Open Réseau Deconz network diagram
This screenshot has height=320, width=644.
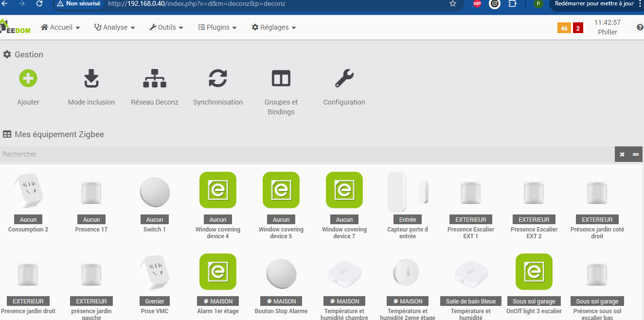[x=155, y=78]
